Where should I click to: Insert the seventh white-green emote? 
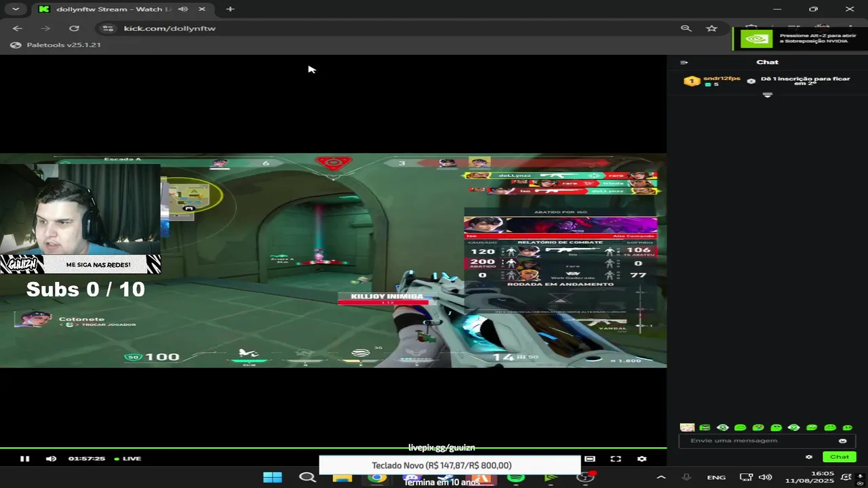(794, 428)
